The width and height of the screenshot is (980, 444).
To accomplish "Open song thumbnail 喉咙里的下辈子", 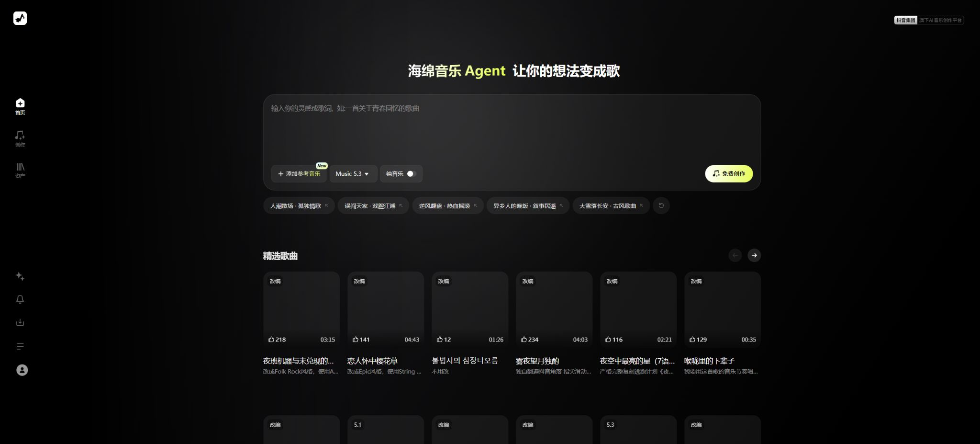I will pyautogui.click(x=723, y=309).
